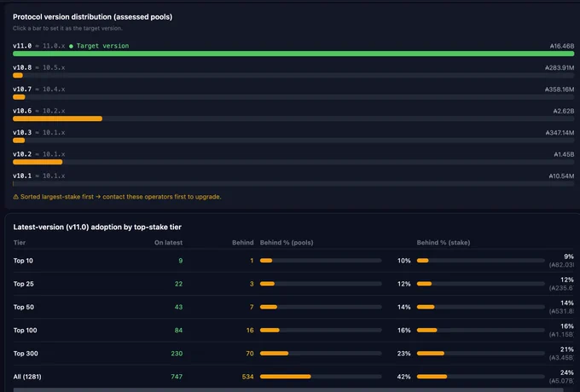The height and width of the screenshot is (392, 580).
Task: Click On latest value 747 in All row
Action: (x=177, y=377)
